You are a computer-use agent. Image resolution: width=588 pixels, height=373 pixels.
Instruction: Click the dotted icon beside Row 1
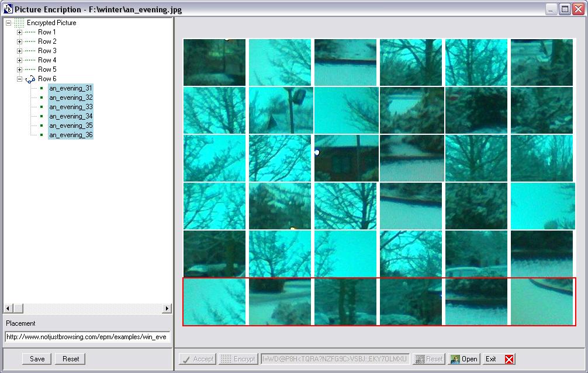point(30,32)
